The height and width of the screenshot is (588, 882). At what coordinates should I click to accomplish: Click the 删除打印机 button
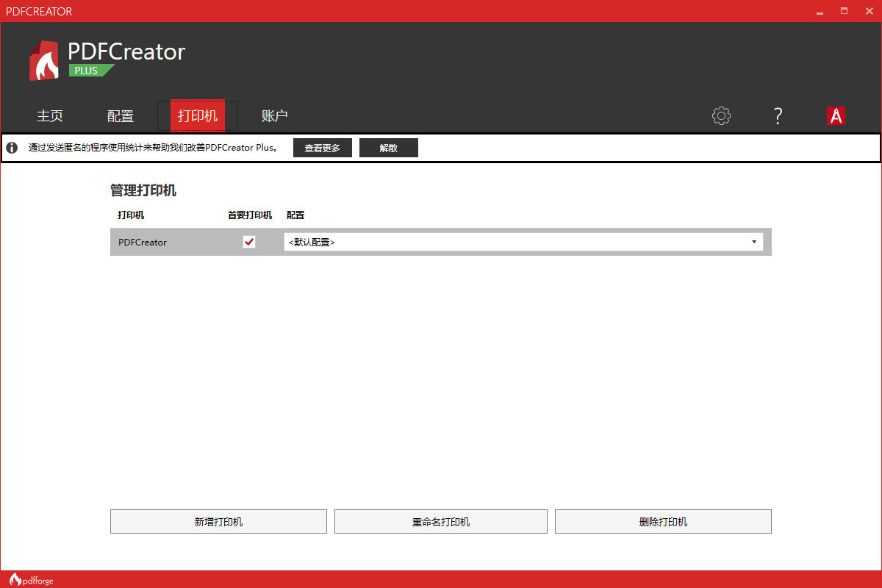[x=663, y=522]
